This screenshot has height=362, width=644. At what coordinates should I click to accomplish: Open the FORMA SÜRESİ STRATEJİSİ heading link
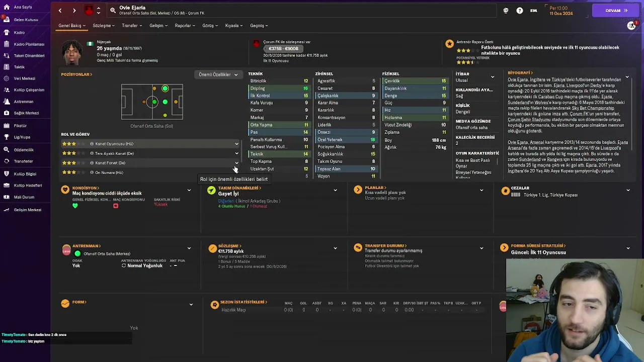(x=538, y=246)
